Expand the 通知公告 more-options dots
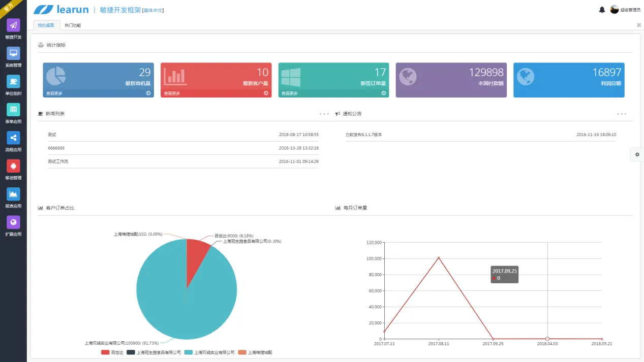This screenshot has width=644, height=362. [x=622, y=114]
